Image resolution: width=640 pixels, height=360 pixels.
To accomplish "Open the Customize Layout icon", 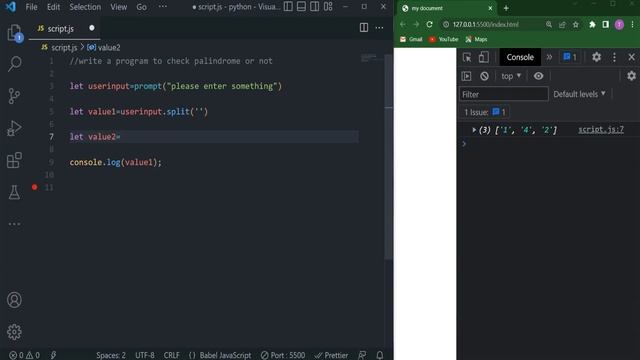I will point(328,7).
